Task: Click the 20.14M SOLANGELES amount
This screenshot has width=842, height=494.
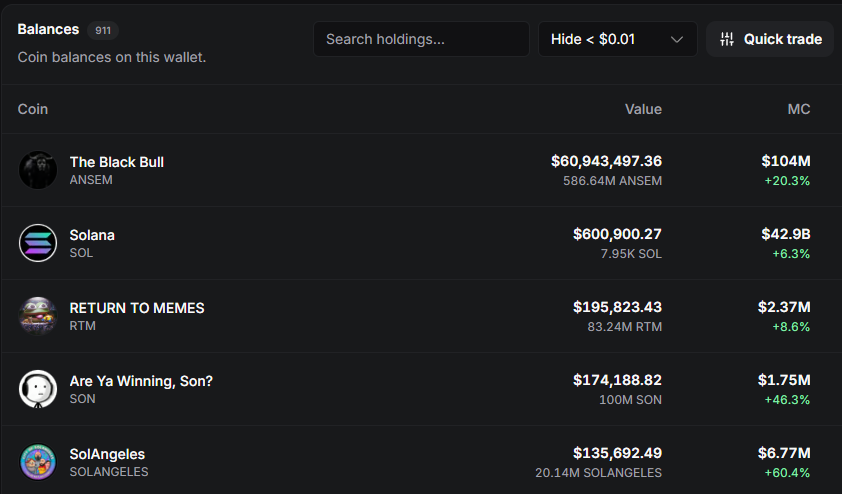Action: pyautogui.click(x=598, y=473)
